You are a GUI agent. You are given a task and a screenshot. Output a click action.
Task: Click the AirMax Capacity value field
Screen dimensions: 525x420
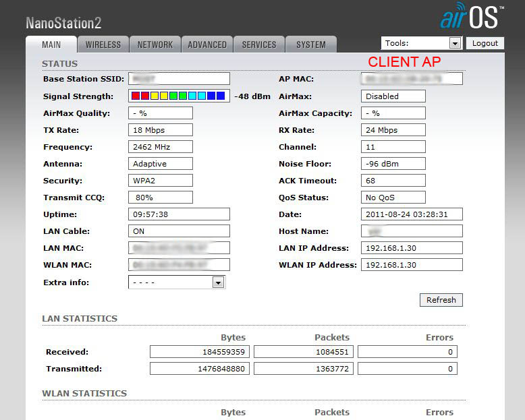(393, 113)
